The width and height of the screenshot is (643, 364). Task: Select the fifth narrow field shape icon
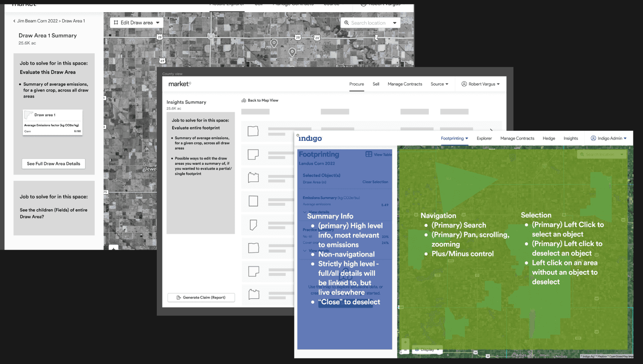coord(253,225)
